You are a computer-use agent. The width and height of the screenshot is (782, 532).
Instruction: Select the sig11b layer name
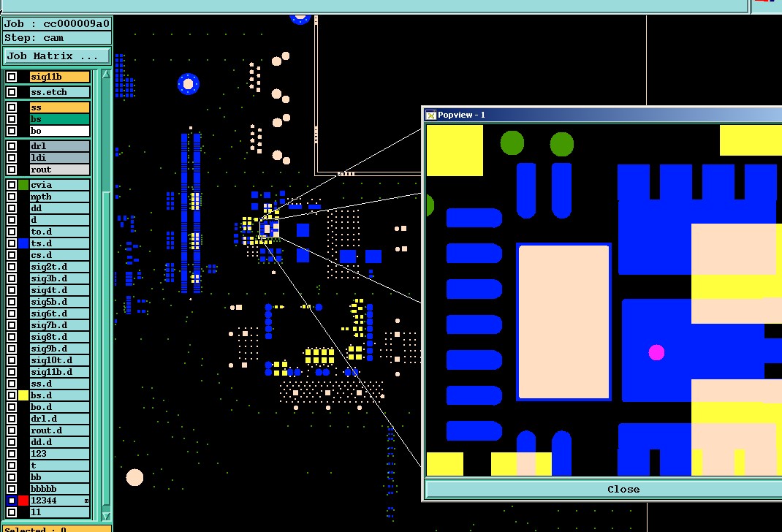tap(60, 77)
